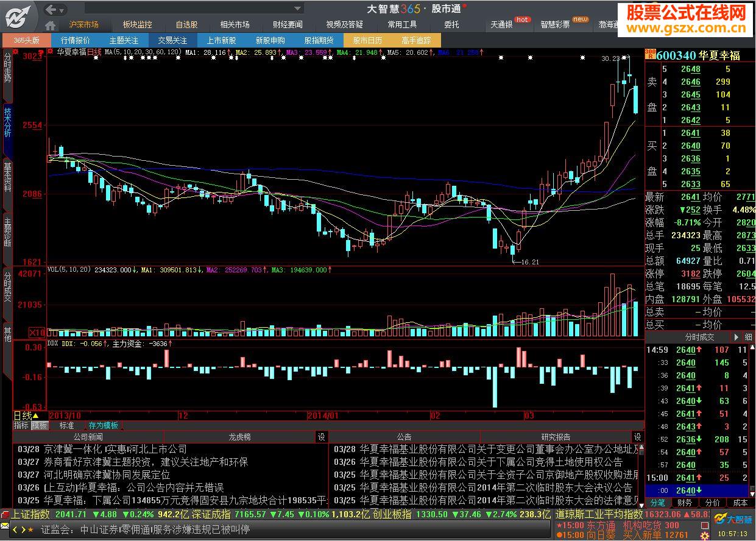Select the 模板 tab below chart
This screenshot has height=541, width=756.
40,425
